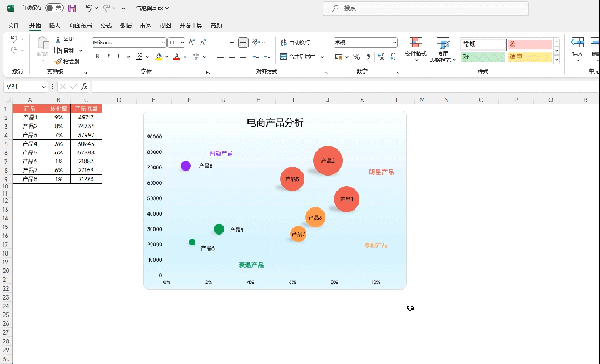Open the number format 常规 dropdown
The height and width of the screenshot is (364, 600).
click(394, 42)
